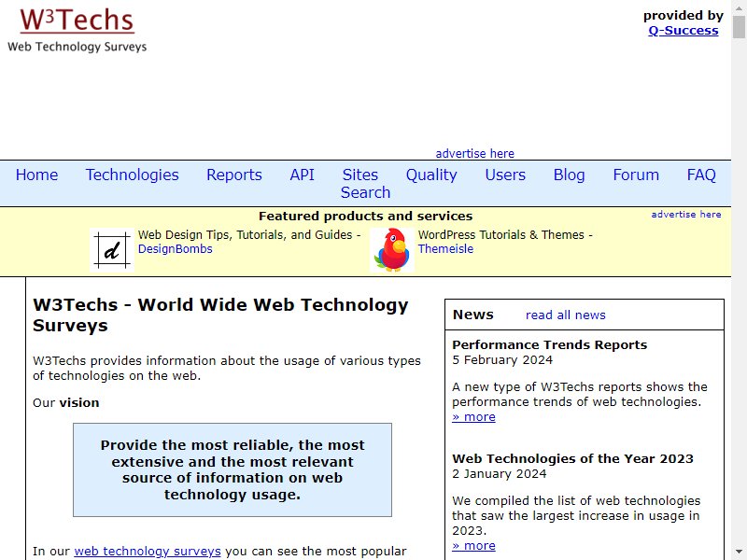Click the '2 January 2024' date
The height and width of the screenshot is (560, 747).
tap(499, 473)
